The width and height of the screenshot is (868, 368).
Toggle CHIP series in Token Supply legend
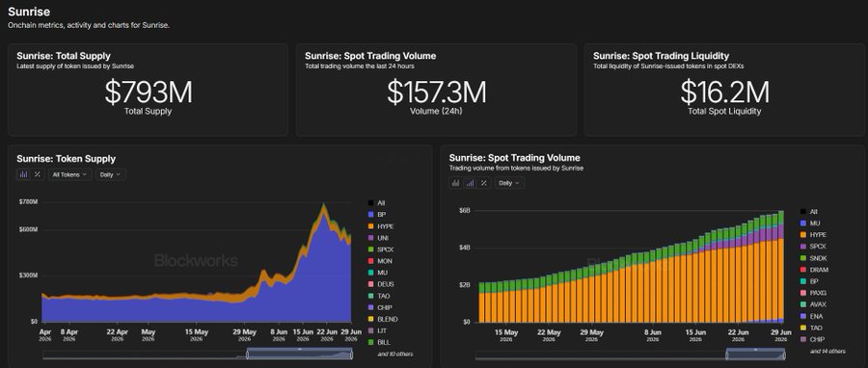[380, 307]
